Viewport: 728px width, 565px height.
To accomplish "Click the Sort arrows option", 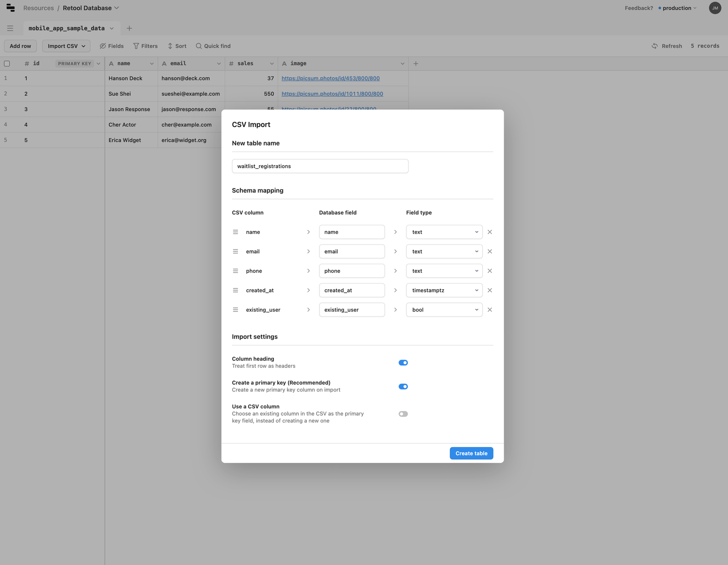I will (x=177, y=46).
